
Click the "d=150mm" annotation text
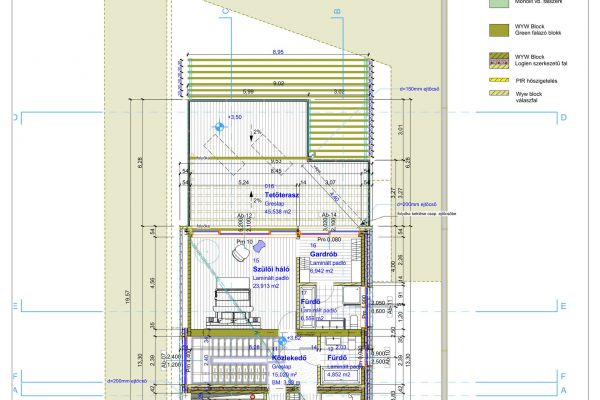[x=419, y=89]
